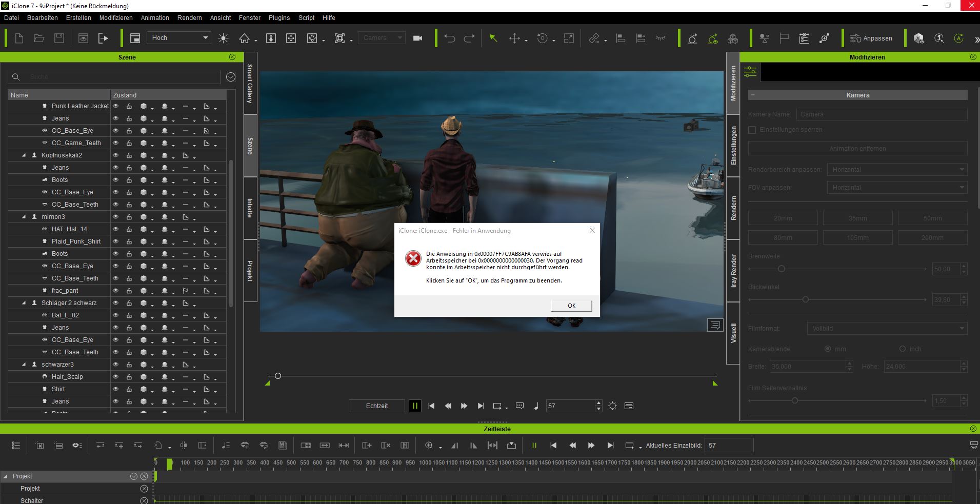Open the Plugins menu
The height and width of the screenshot is (504, 980).
(x=279, y=17)
